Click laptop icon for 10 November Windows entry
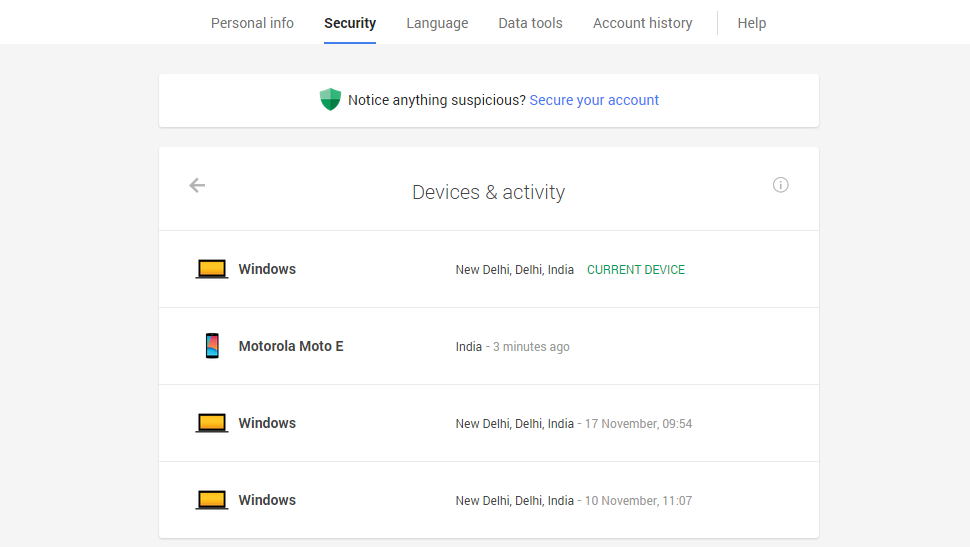Image resolution: width=970 pixels, height=547 pixels. tap(212, 500)
